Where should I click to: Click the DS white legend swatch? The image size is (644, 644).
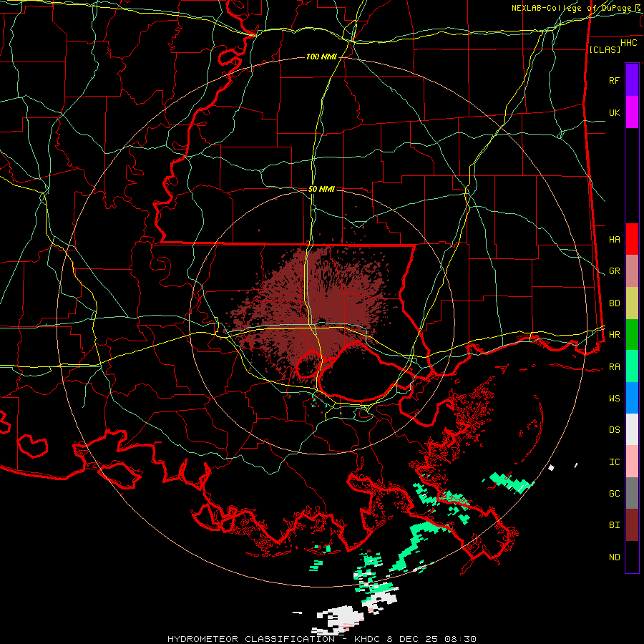click(x=632, y=429)
